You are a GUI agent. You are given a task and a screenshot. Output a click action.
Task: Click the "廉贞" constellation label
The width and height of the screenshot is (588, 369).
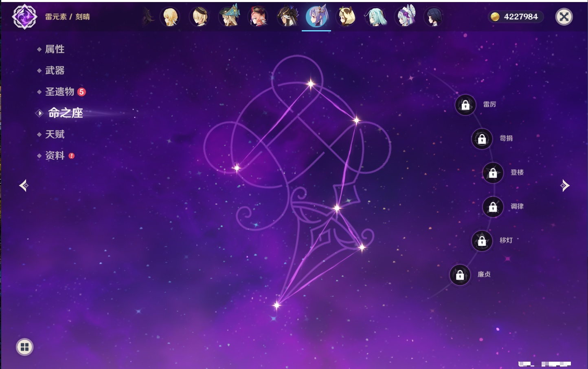tap(484, 274)
